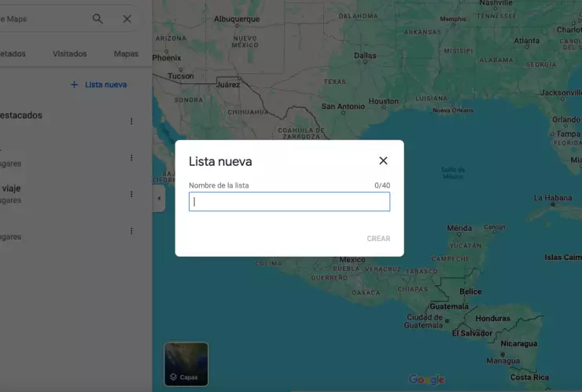Open the Capas layers thumbnail
582x392 pixels.
[186, 364]
